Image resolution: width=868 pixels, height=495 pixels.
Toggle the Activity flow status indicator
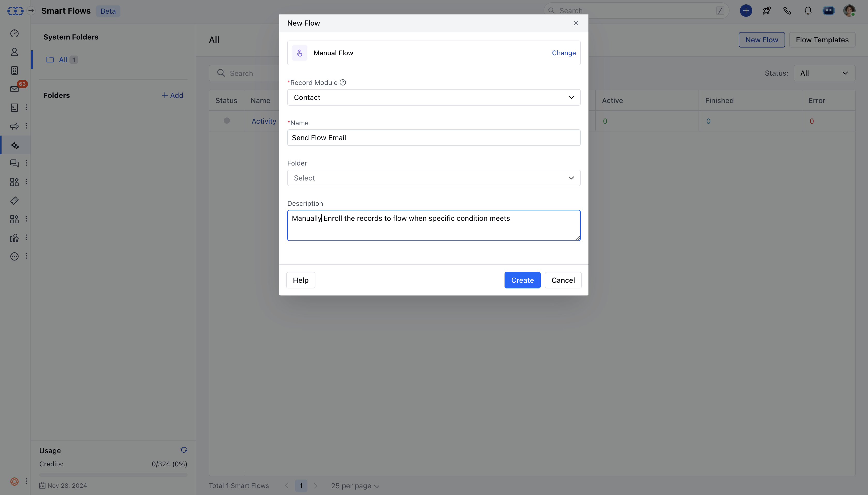(227, 121)
